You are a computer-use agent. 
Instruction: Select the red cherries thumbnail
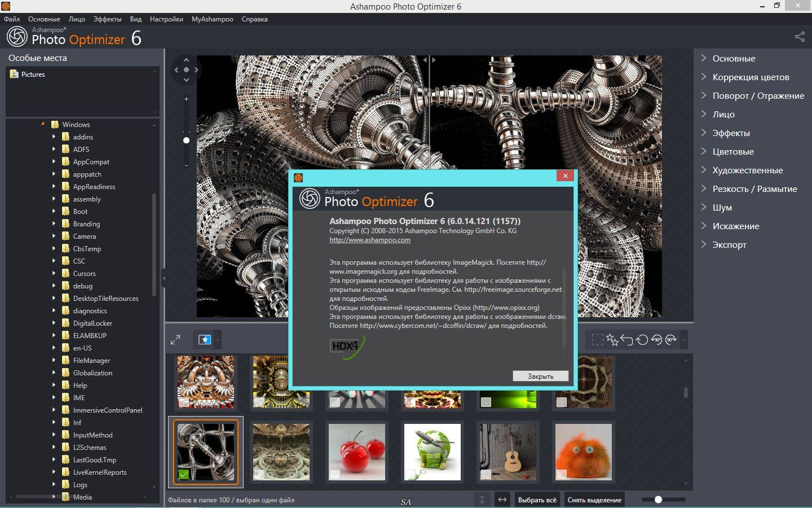pos(357,452)
